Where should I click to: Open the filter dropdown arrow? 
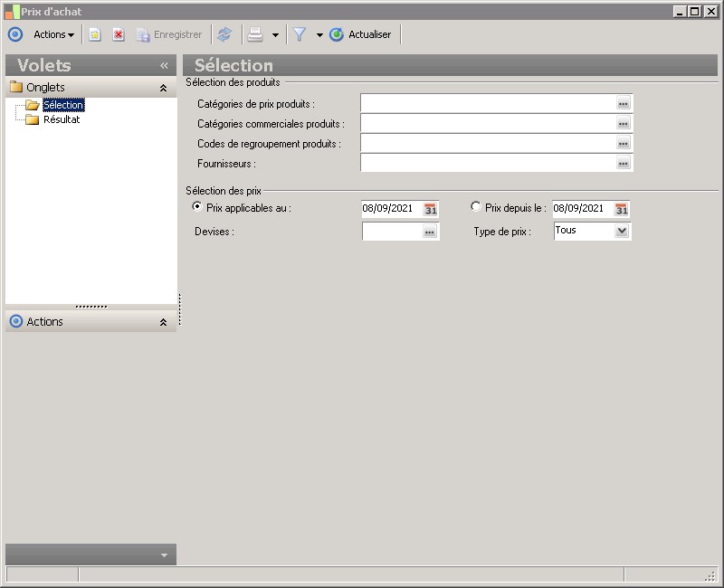click(319, 35)
